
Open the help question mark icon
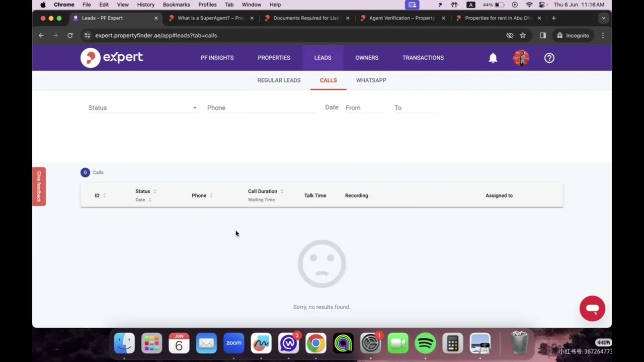(x=549, y=58)
